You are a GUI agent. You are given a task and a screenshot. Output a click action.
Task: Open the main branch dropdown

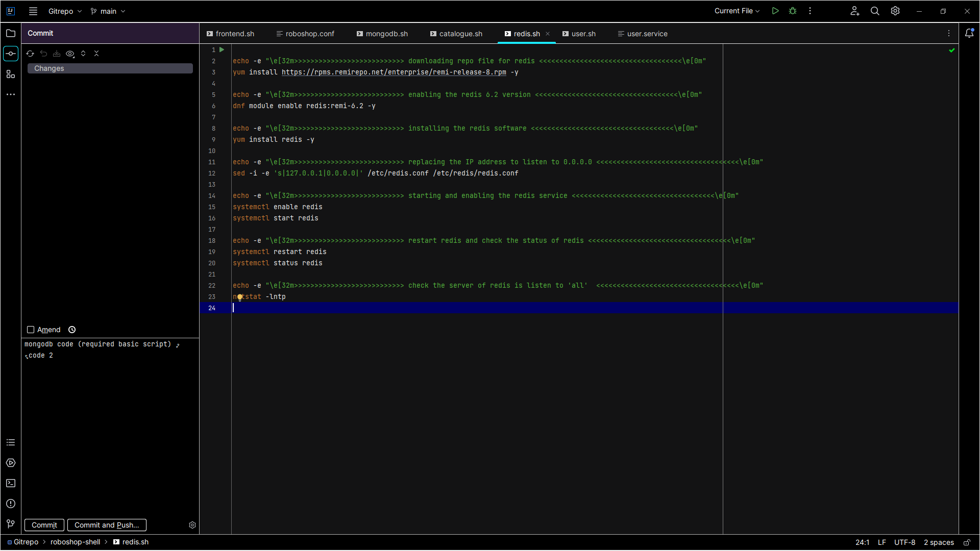coord(107,11)
